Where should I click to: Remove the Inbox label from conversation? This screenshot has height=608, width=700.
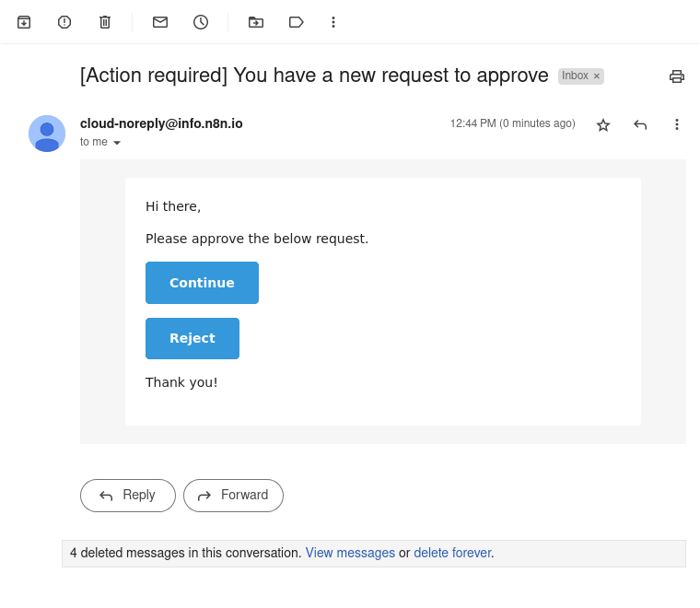(x=597, y=76)
